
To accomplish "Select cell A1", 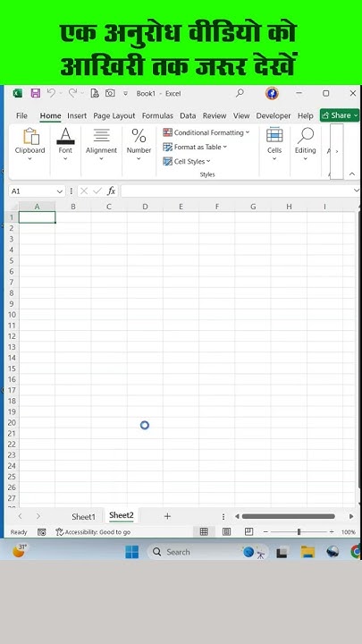I will coord(37,217).
